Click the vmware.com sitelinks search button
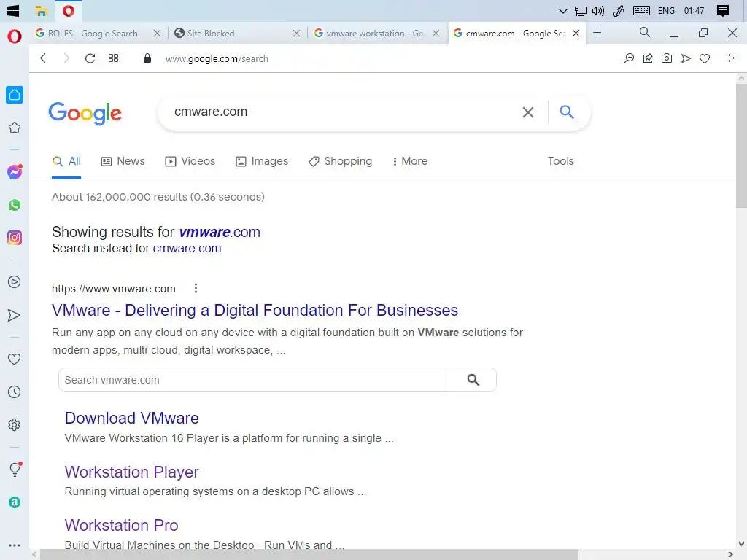Image resolution: width=747 pixels, height=560 pixels. tap(473, 379)
